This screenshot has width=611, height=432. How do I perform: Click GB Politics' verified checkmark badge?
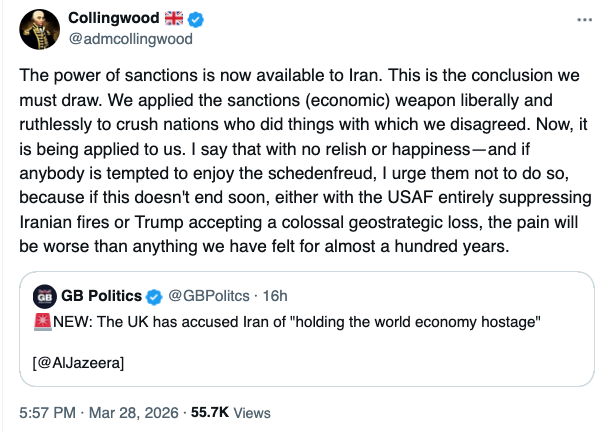tap(155, 296)
